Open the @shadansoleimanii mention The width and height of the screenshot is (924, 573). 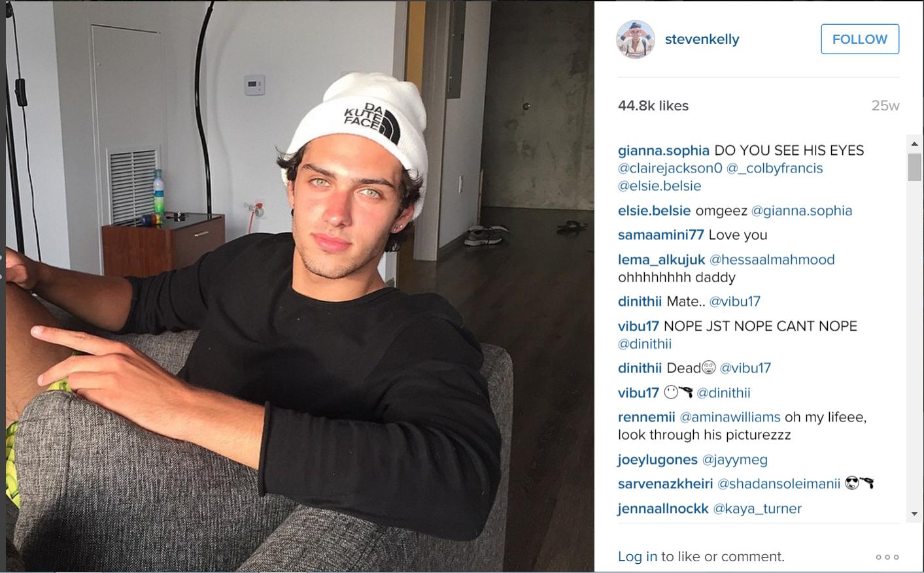[x=779, y=483]
